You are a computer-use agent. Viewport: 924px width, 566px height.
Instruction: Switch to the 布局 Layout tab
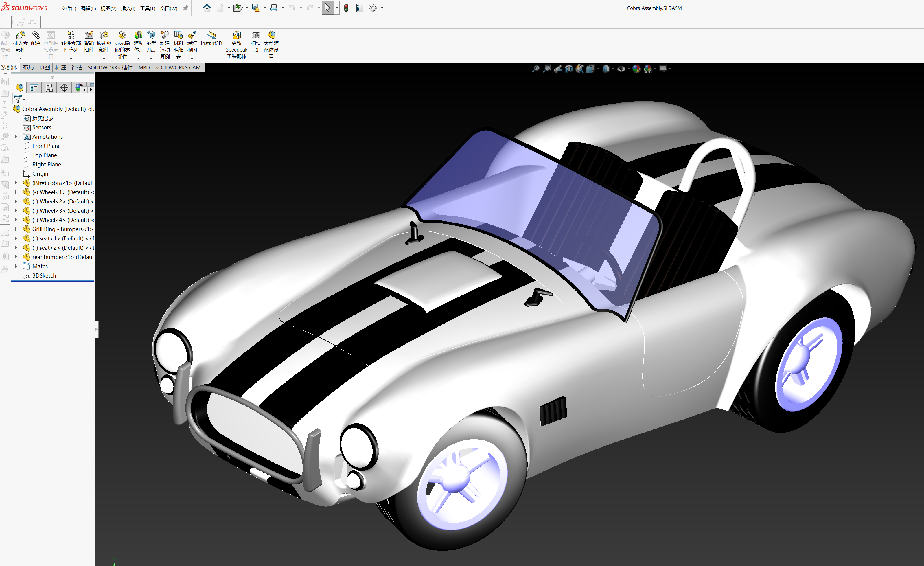point(28,67)
